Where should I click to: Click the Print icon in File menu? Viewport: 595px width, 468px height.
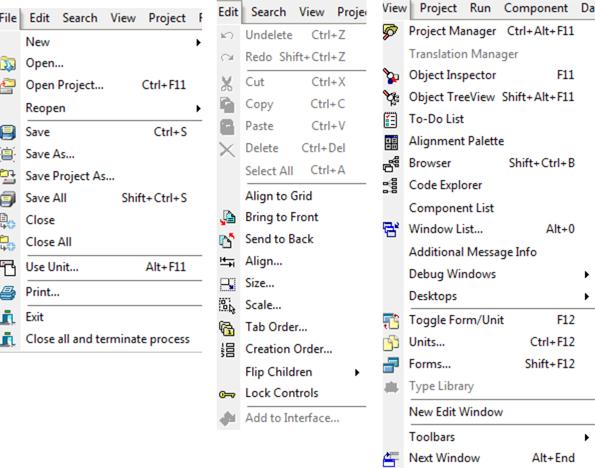[8, 293]
